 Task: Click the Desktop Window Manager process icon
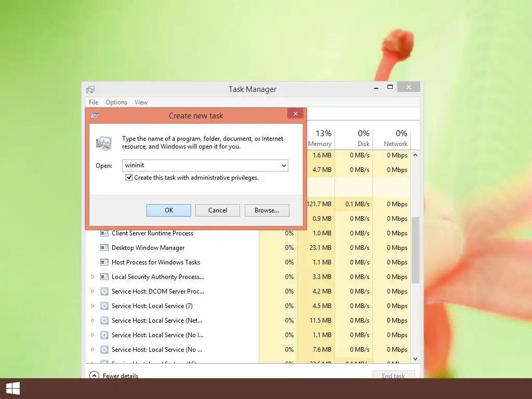[x=104, y=248]
